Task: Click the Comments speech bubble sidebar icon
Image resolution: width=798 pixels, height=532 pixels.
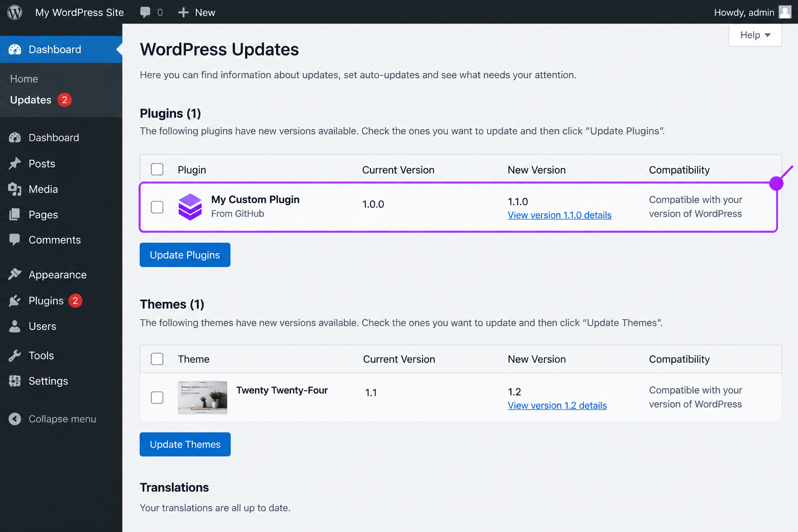Action: click(x=15, y=240)
